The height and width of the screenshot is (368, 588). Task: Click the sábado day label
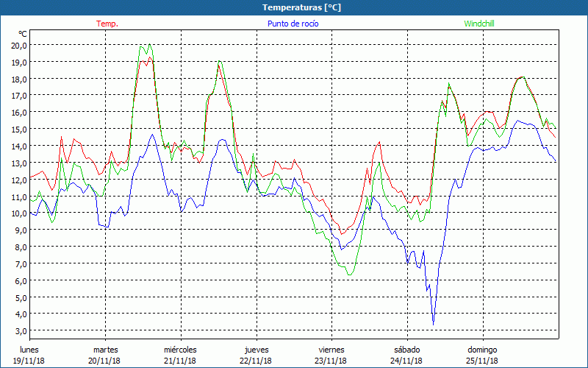pos(407,350)
